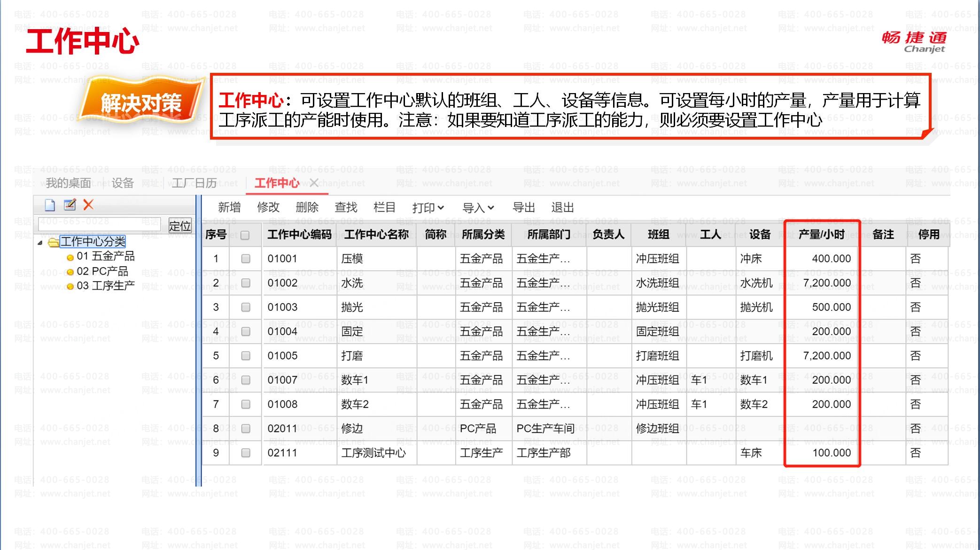This screenshot has width=980, height=550.
Task: Toggle the select-all checkbox in header
Action: pyautogui.click(x=245, y=235)
